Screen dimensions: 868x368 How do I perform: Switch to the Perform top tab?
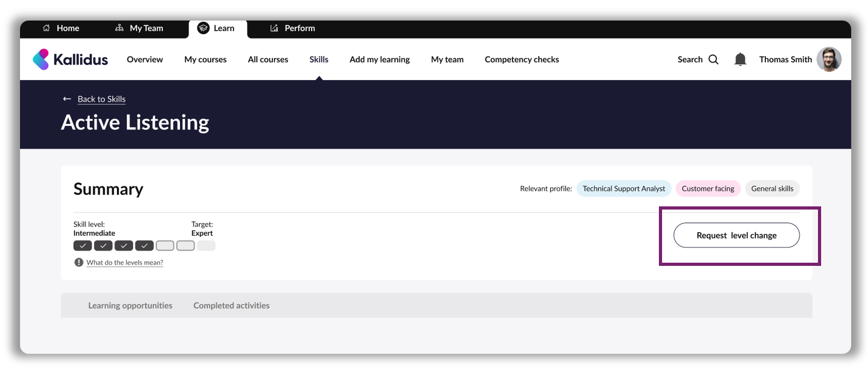coord(292,28)
